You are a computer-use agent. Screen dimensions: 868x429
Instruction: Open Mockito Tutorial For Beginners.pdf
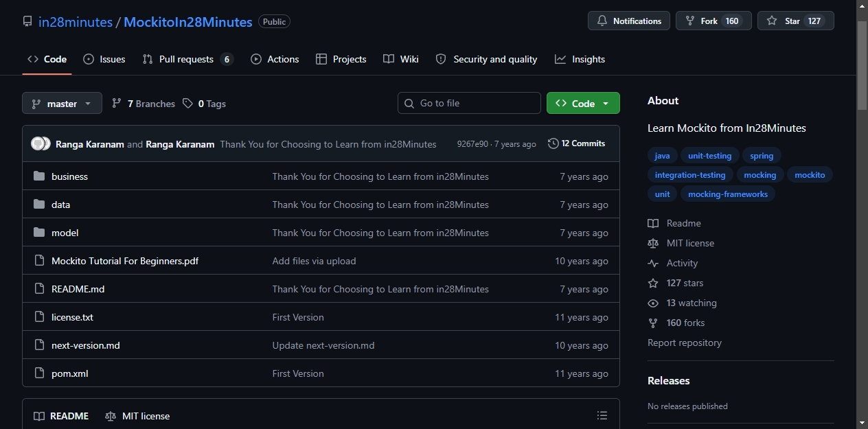(x=125, y=261)
